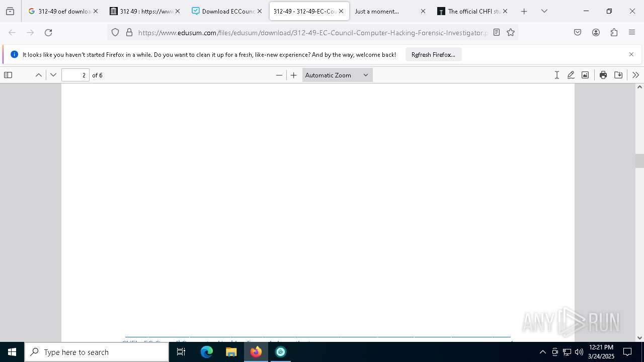Open Firefox View tab list icon

click(10, 11)
